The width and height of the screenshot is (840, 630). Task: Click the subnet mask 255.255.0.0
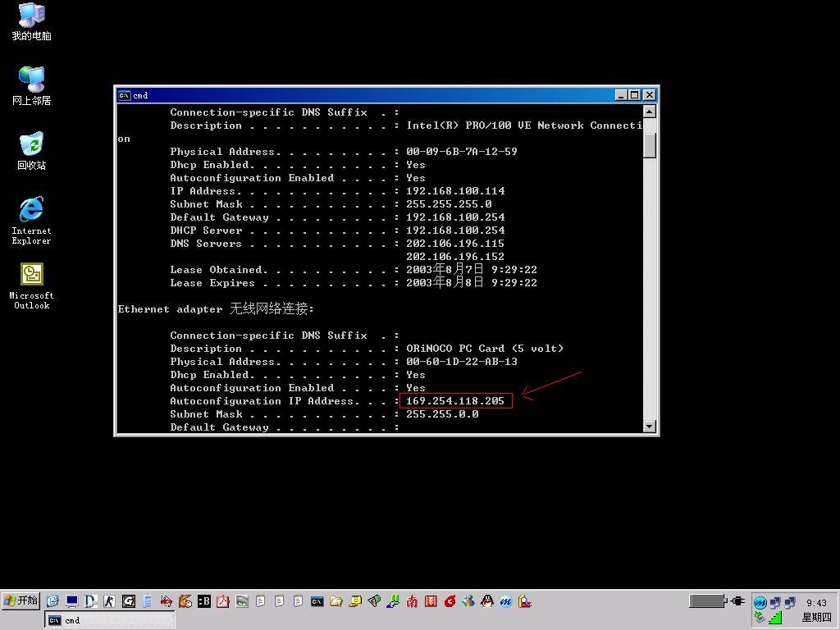point(442,414)
